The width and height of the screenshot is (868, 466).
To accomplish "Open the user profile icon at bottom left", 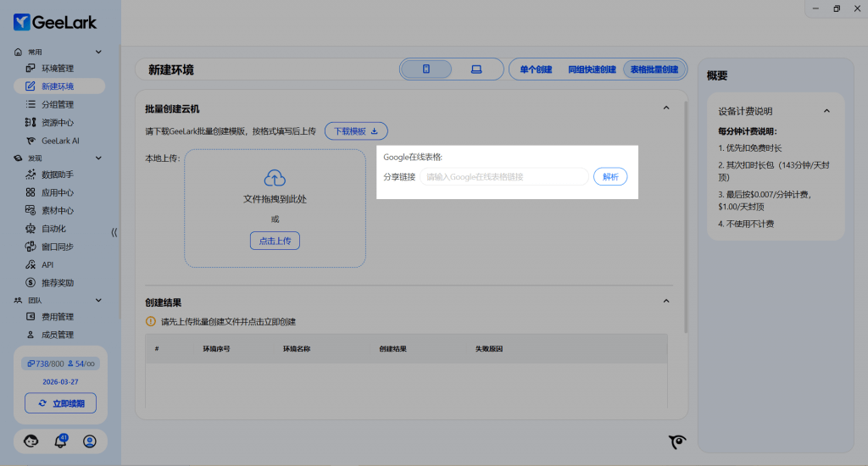I will pyautogui.click(x=90, y=441).
